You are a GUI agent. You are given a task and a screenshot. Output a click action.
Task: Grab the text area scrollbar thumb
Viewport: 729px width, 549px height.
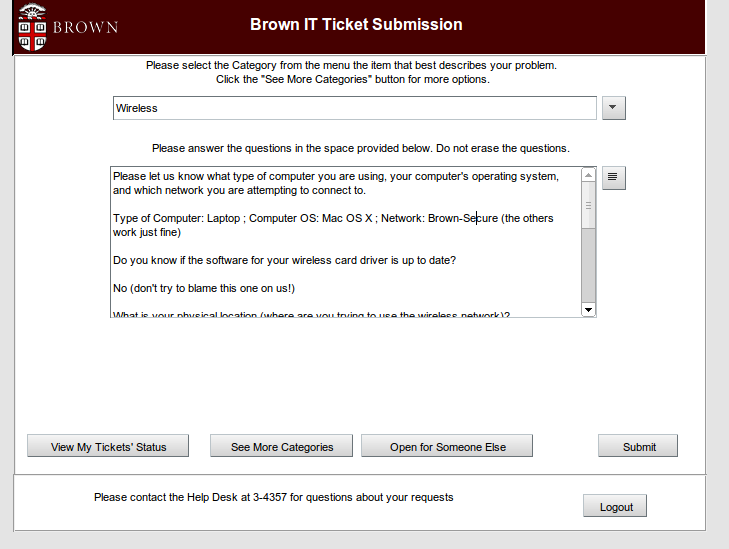coord(588,206)
